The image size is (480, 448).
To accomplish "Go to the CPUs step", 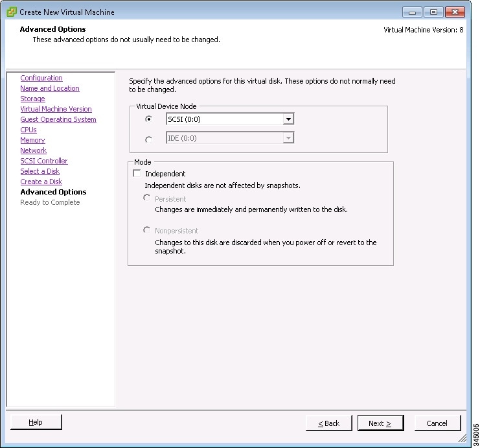I will [x=29, y=130].
